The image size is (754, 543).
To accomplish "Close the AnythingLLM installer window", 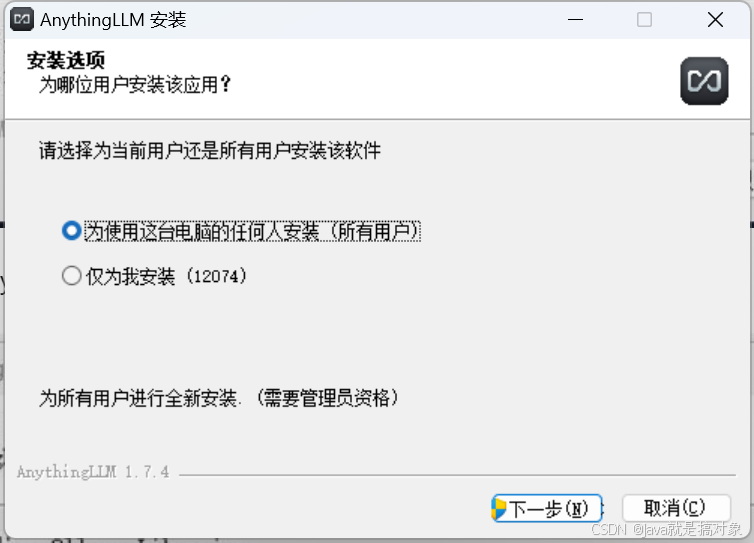I will pos(715,20).
